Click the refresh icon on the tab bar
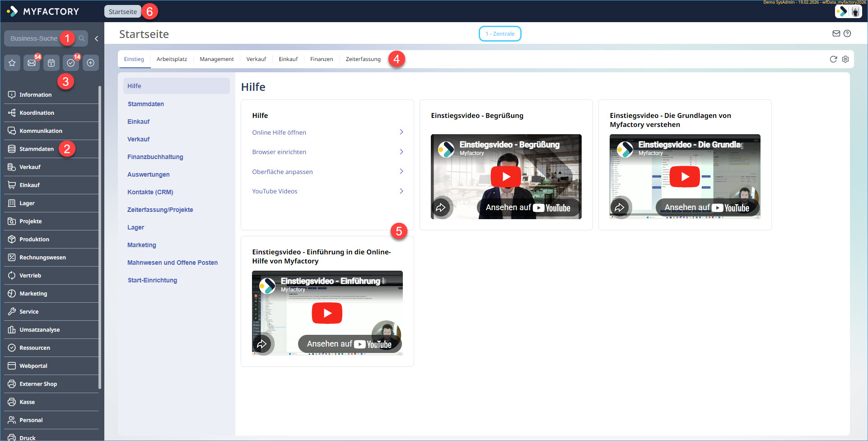 coord(833,59)
